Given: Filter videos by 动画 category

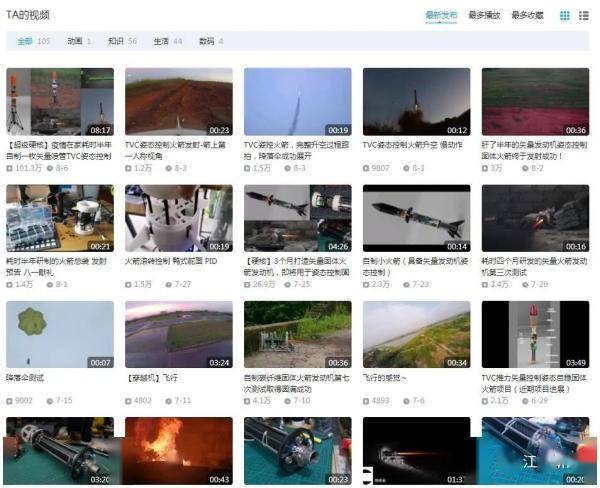Looking at the screenshot, I should (79, 41).
